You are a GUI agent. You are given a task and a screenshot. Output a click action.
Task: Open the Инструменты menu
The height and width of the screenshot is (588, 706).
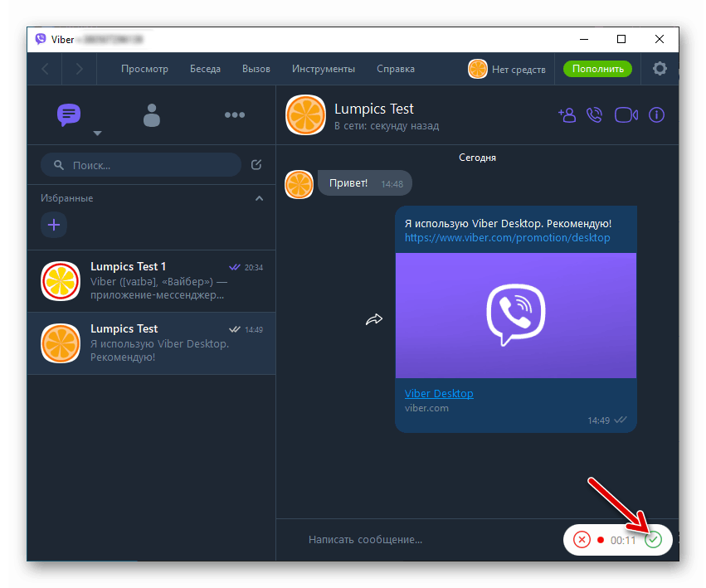(324, 69)
